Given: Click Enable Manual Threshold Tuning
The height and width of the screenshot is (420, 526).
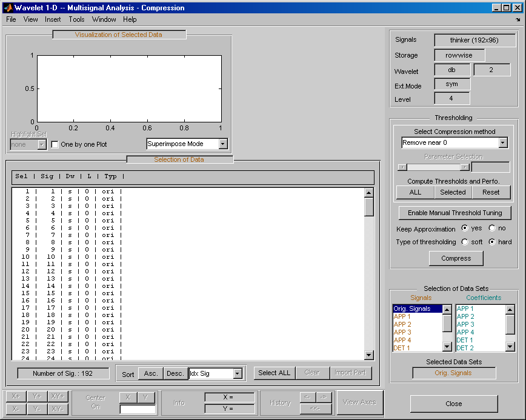Looking at the screenshot, I should click(x=455, y=213).
